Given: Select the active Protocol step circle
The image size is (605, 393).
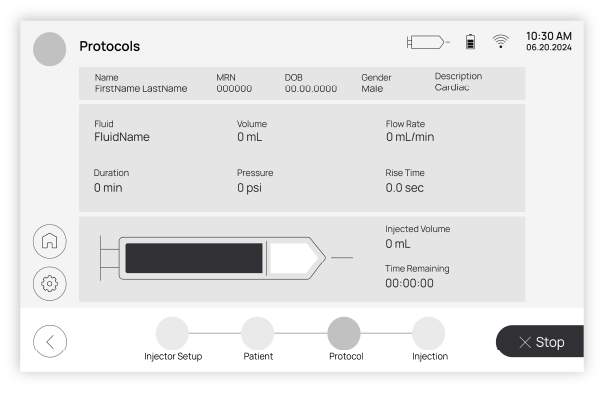Looking at the screenshot, I should pos(344,333).
